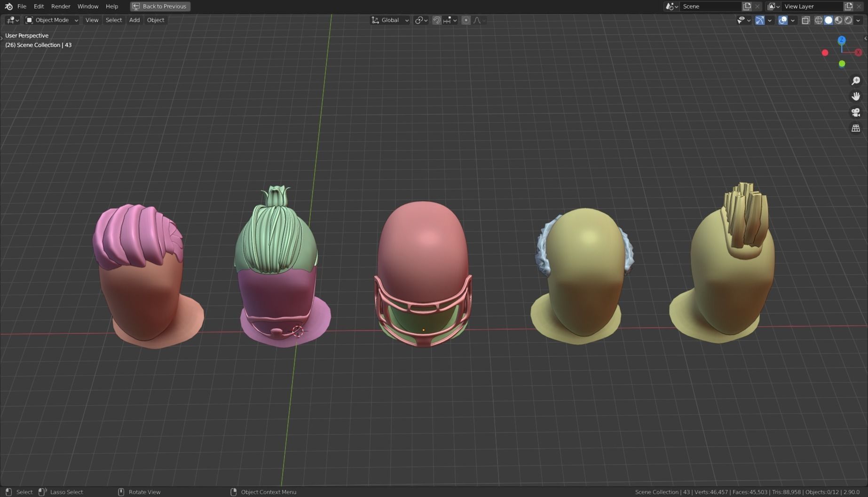This screenshot has height=497, width=868.
Task: Toggle viewport overlays
Action: pos(783,20)
